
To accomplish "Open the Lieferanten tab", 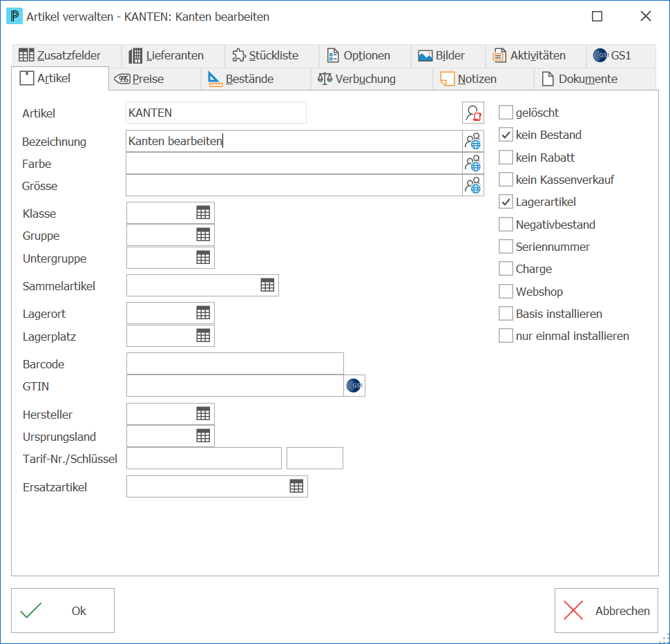I will pyautogui.click(x=173, y=55).
